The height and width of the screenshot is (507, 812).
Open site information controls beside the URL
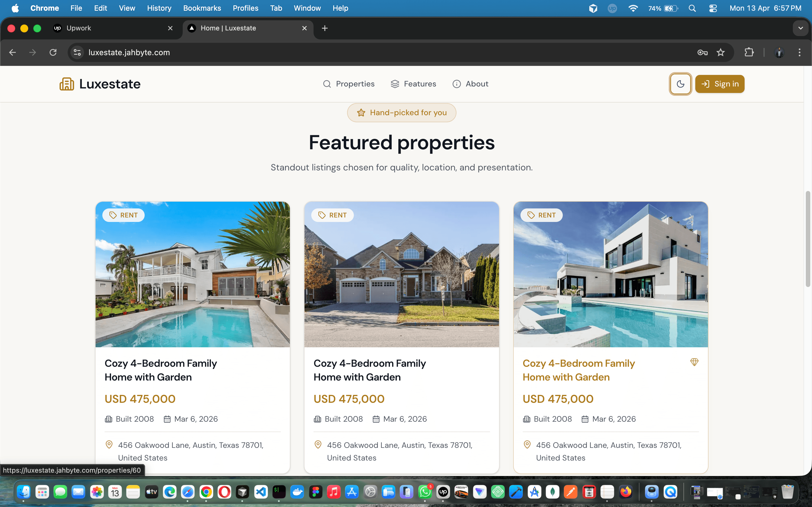coord(77,52)
